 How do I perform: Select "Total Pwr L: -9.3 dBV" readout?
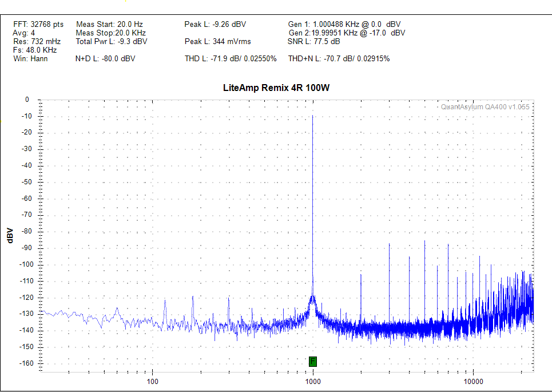tap(112, 42)
